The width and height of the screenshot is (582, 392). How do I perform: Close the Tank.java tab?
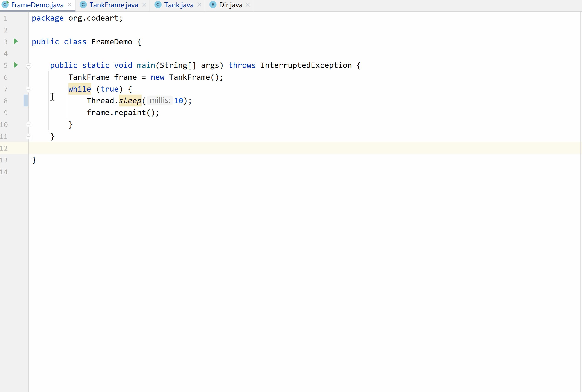(x=199, y=5)
